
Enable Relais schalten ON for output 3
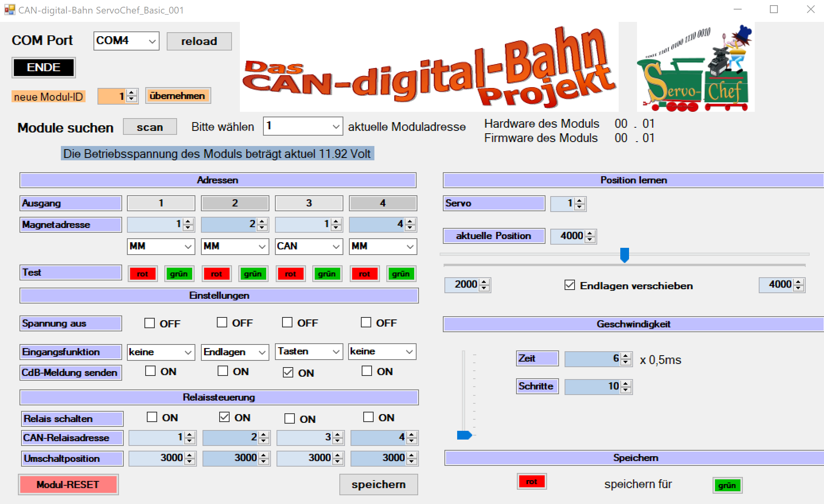tap(290, 418)
